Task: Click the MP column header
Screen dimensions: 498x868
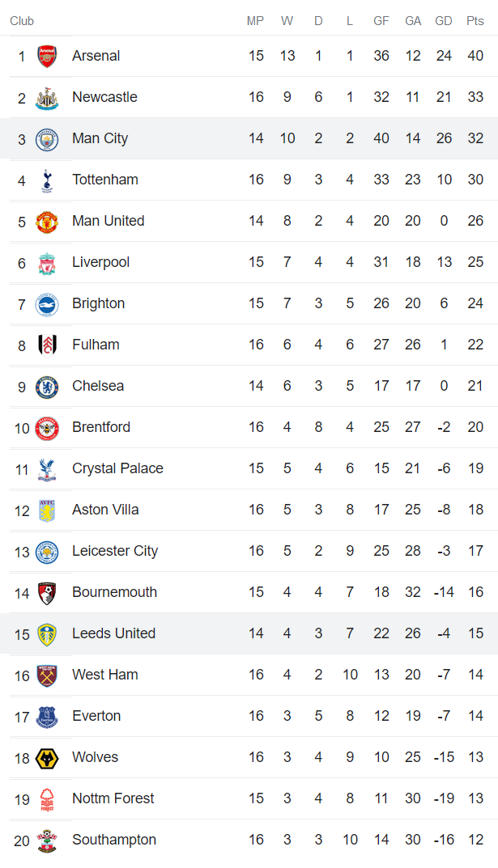Action: pyautogui.click(x=256, y=21)
